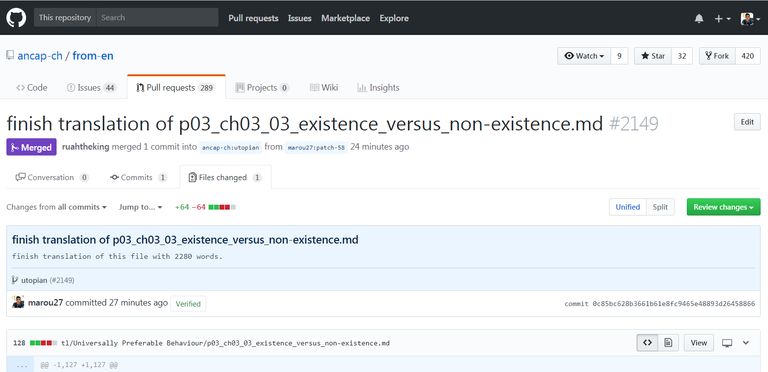Open the ancap-ch:utopian base branch
This screenshot has width=768, height=372.
pyautogui.click(x=231, y=147)
